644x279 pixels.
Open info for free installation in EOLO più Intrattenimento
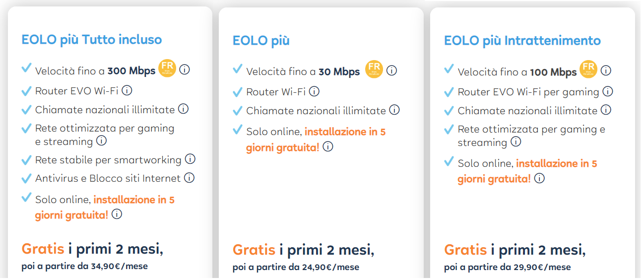[x=539, y=178]
